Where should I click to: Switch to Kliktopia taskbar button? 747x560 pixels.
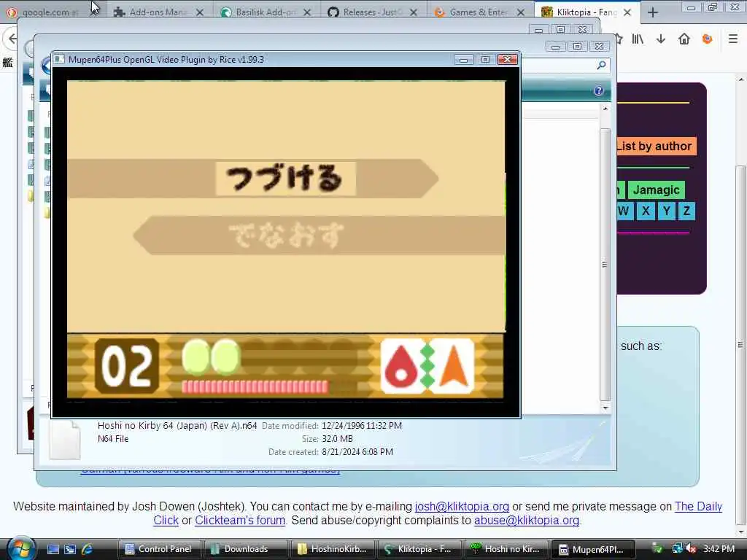419,549
